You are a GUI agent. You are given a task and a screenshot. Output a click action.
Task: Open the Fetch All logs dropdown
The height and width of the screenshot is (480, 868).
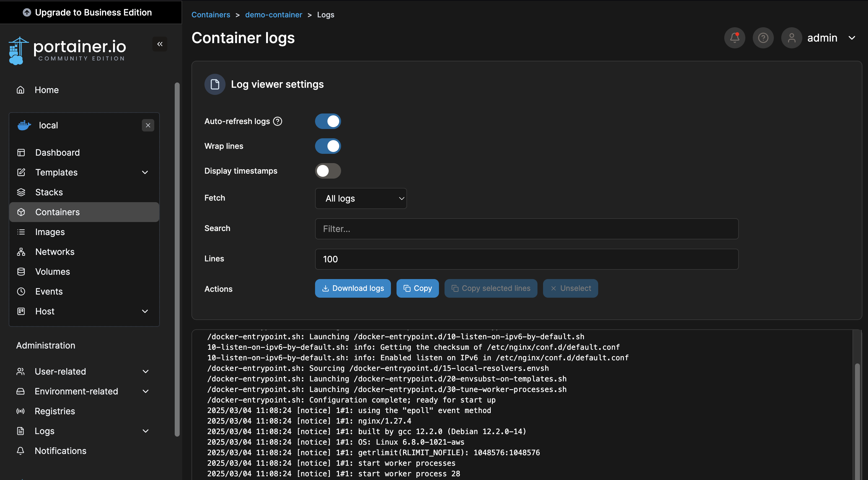[361, 199]
